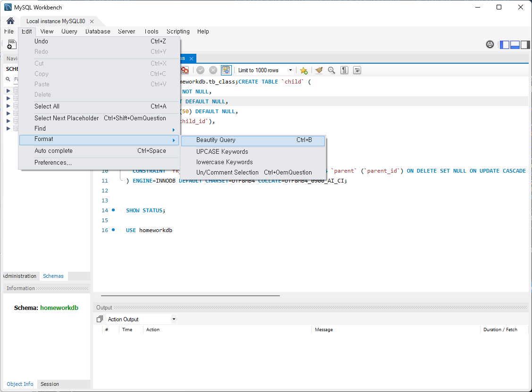Choose Un/Comment Selection menu entry
The image size is (532, 392).
click(x=253, y=173)
